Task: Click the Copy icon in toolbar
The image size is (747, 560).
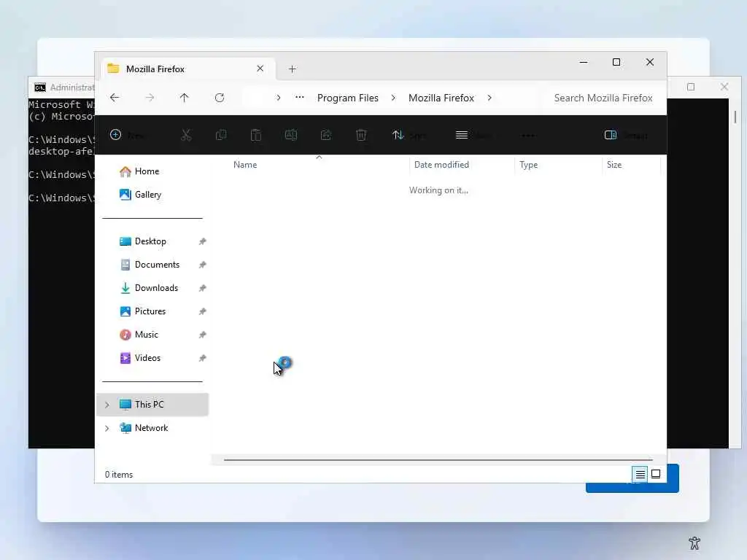Action: (220, 135)
